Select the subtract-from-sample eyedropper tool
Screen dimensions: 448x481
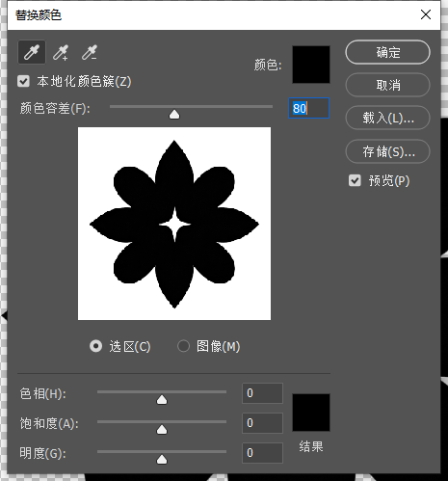(89, 52)
